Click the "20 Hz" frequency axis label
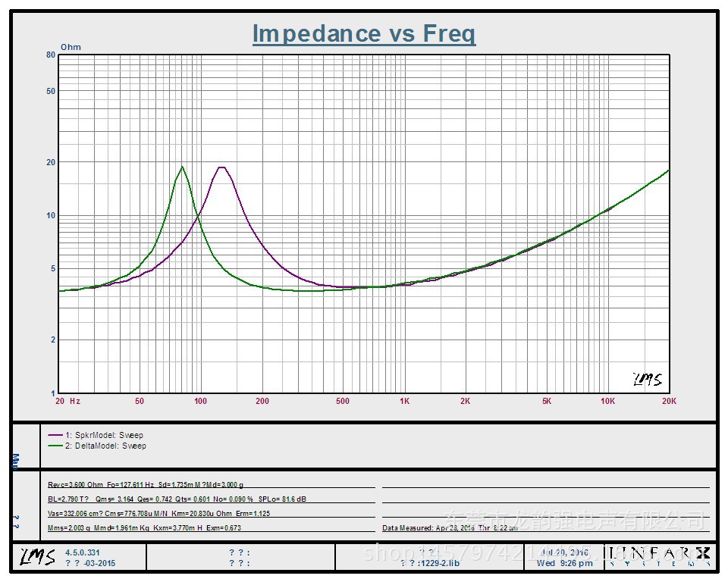This screenshot has width=728, height=582. [x=67, y=401]
